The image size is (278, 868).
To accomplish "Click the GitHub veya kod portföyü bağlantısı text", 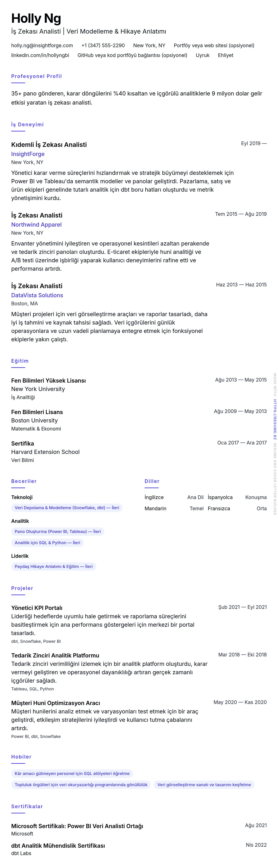I will (132, 55).
